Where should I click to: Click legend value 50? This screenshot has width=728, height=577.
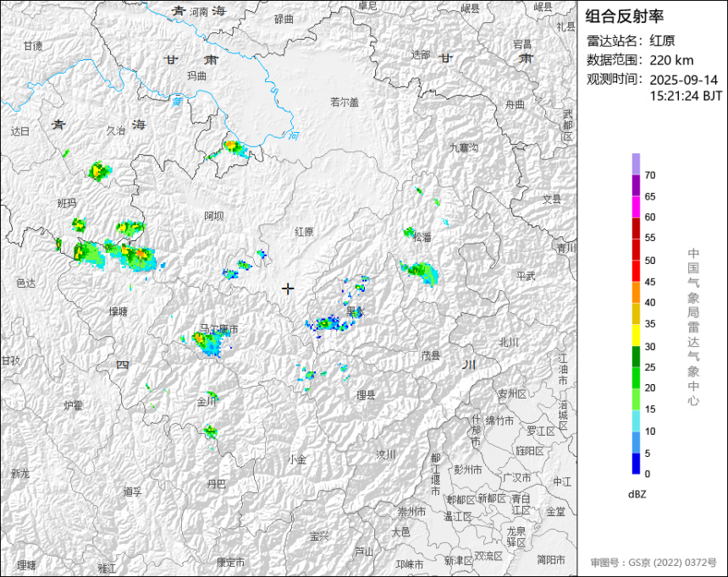pos(650,261)
